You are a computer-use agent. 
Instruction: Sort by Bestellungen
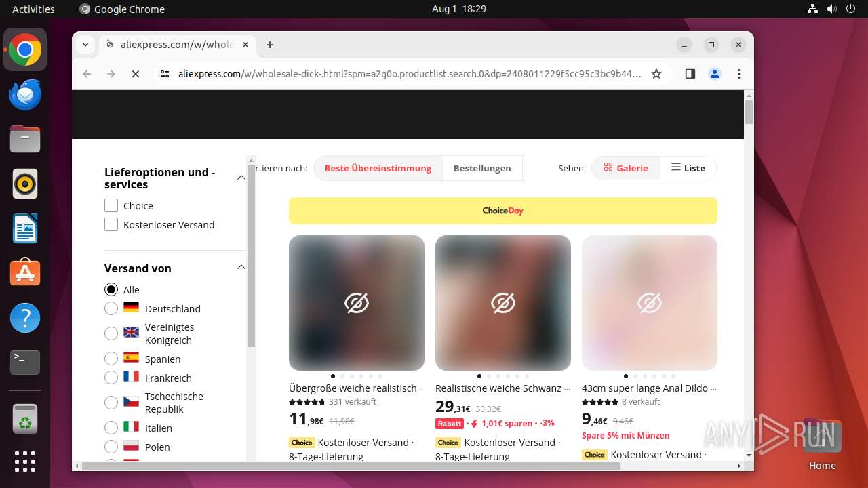pyautogui.click(x=482, y=168)
